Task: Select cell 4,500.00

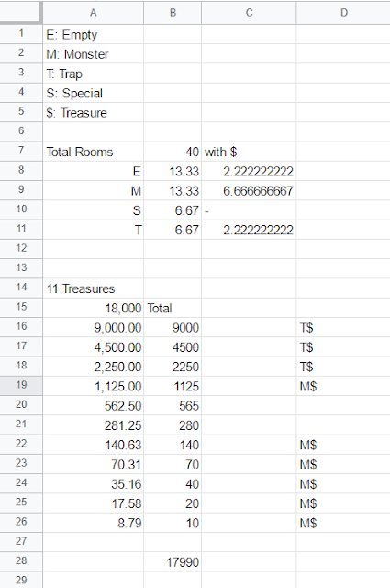Action: click(94, 347)
